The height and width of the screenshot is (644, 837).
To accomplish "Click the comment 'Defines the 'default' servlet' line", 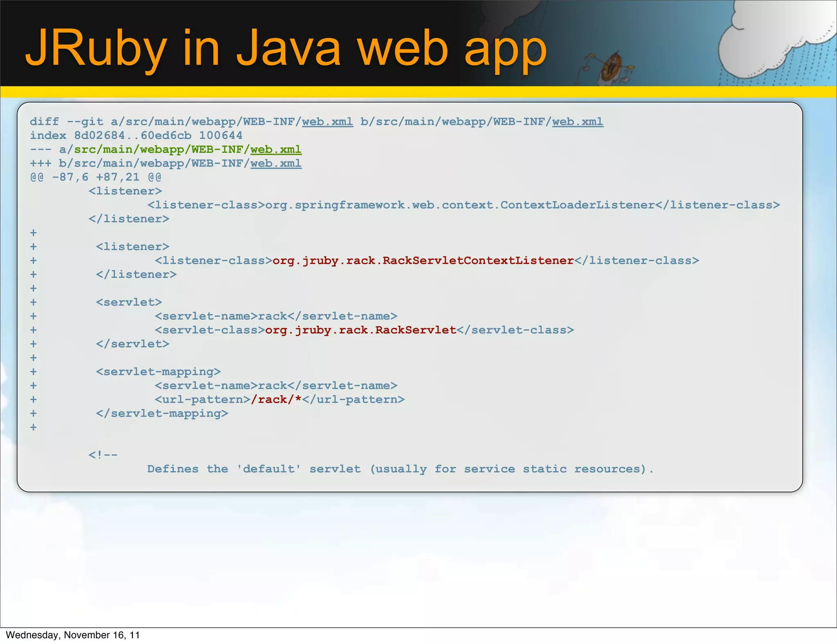I will point(401,469).
